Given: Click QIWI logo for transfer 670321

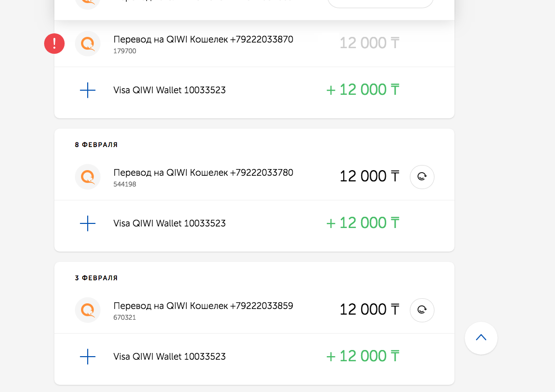Looking at the screenshot, I should coord(88,310).
